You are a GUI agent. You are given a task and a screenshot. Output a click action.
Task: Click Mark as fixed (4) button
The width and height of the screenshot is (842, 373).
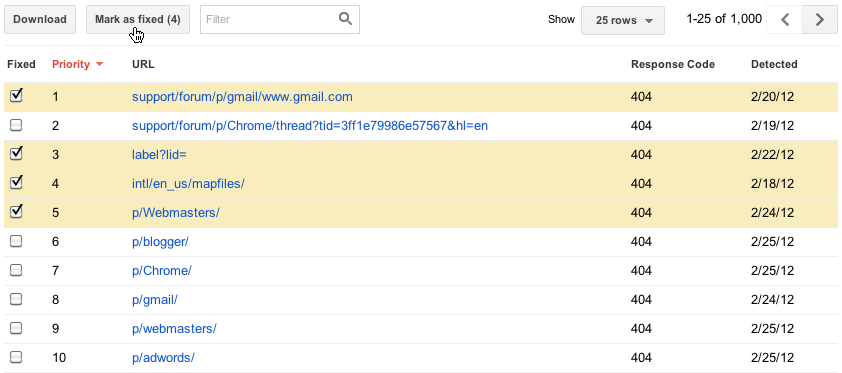tap(138, 19)
